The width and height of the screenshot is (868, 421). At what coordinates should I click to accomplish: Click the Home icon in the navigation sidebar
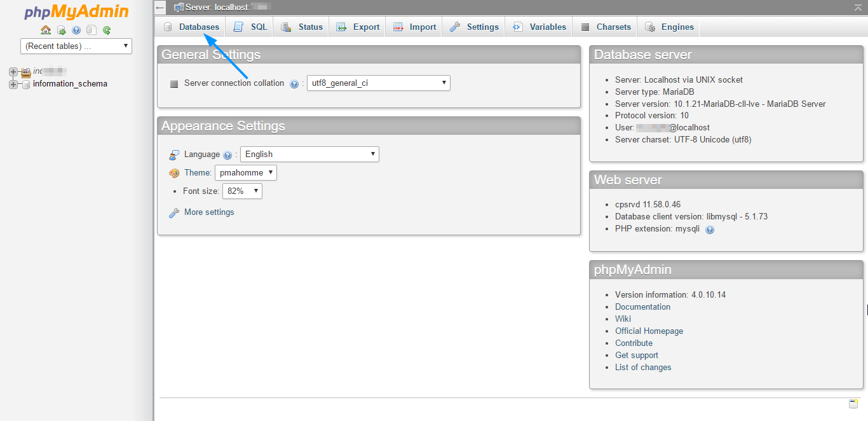(x=46, y=30)
